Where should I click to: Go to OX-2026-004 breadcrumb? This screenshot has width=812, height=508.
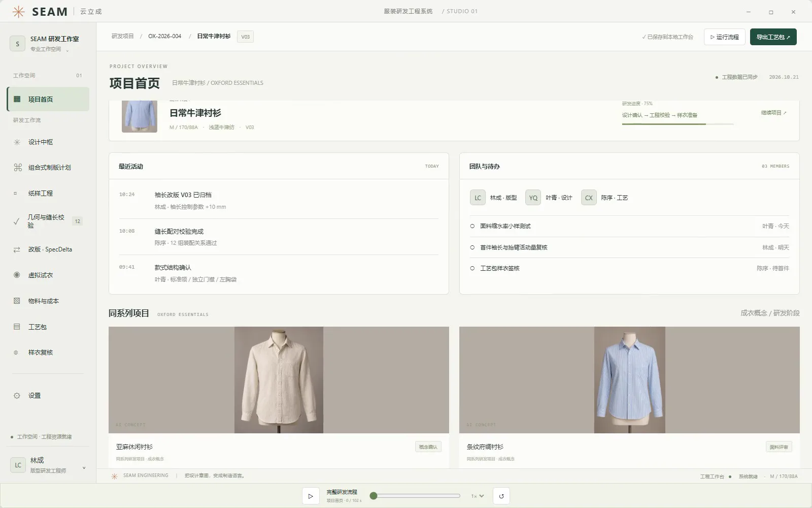coord(164,36)
